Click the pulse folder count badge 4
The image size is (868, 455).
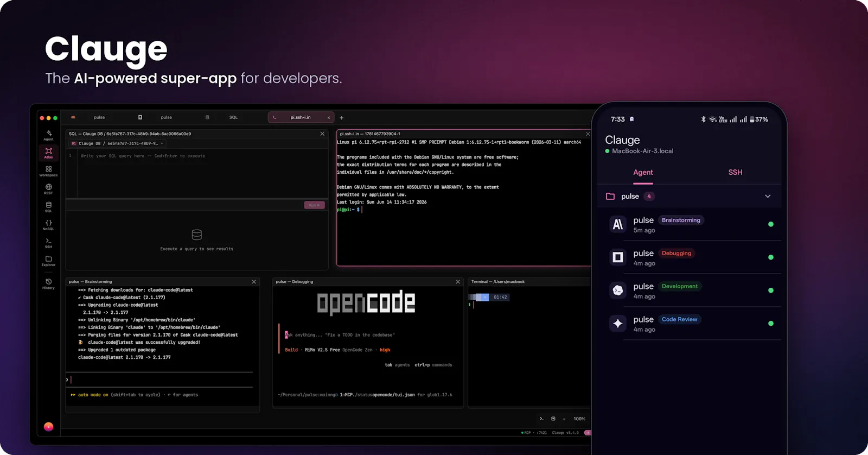tap(649, 196)
